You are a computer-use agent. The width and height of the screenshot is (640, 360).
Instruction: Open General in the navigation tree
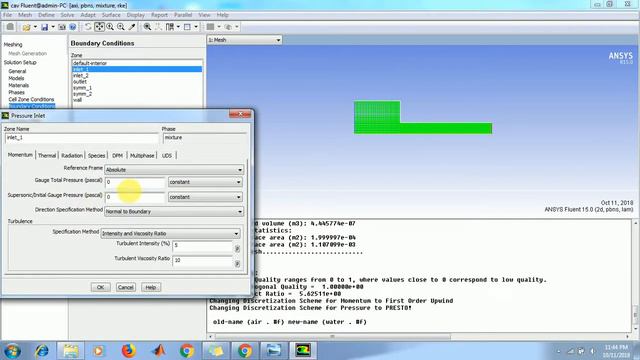click(x=17, y=71)
